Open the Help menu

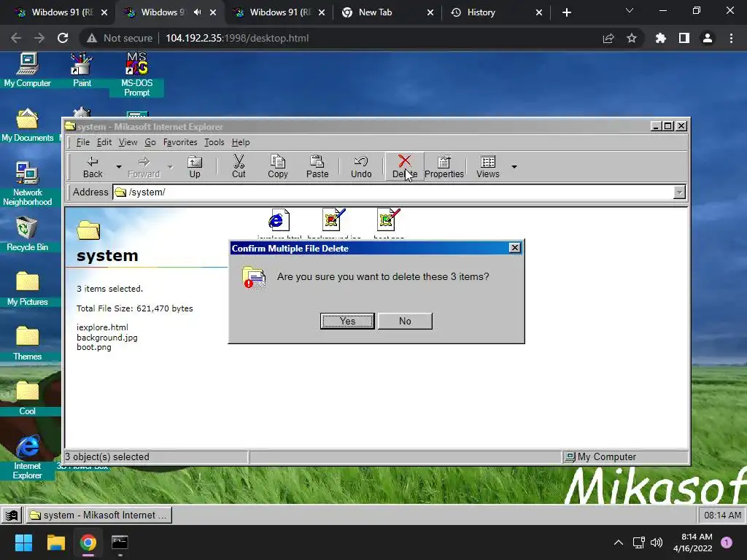(x=241, y=142)
